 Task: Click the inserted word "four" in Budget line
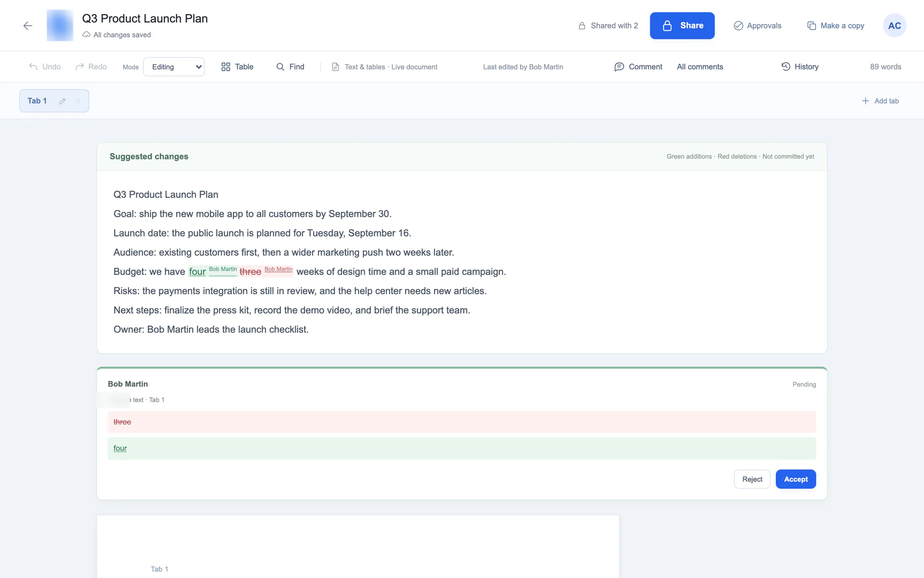tap(197, 272)
